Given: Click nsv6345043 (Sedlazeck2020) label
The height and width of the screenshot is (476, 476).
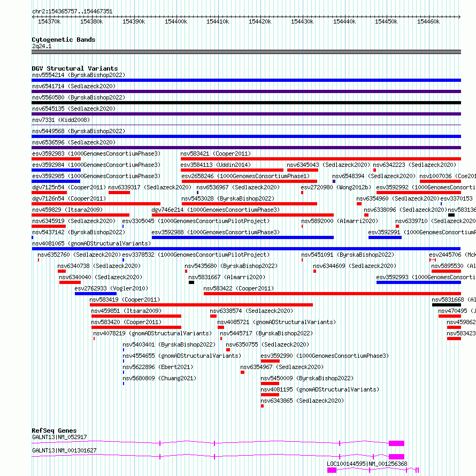Looking at the screenshot, I should click(328, 165).
